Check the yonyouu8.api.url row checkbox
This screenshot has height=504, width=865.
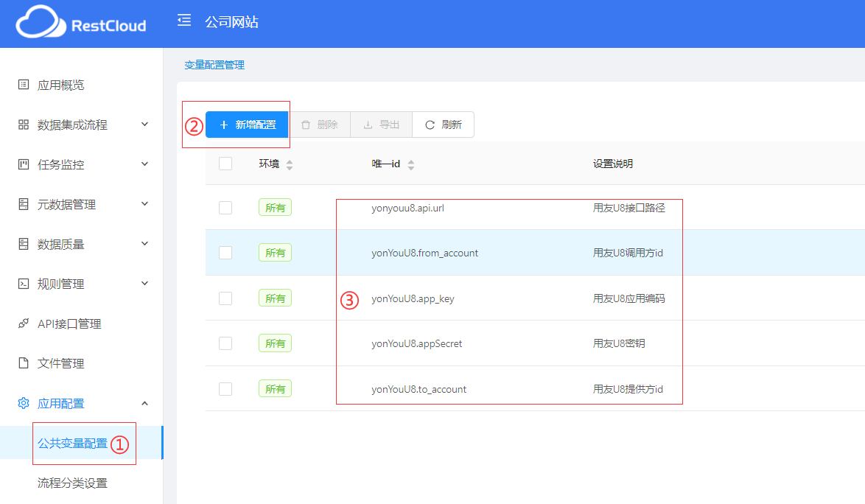point(225,208)
